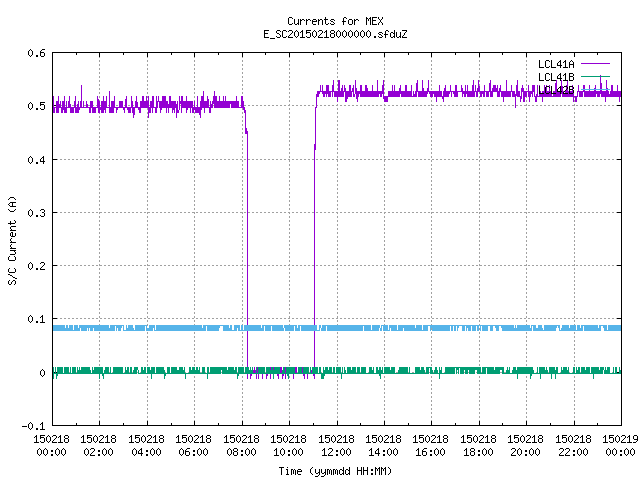
Task: Click the green LCL41B legend line sample
Action: [595, 77]
